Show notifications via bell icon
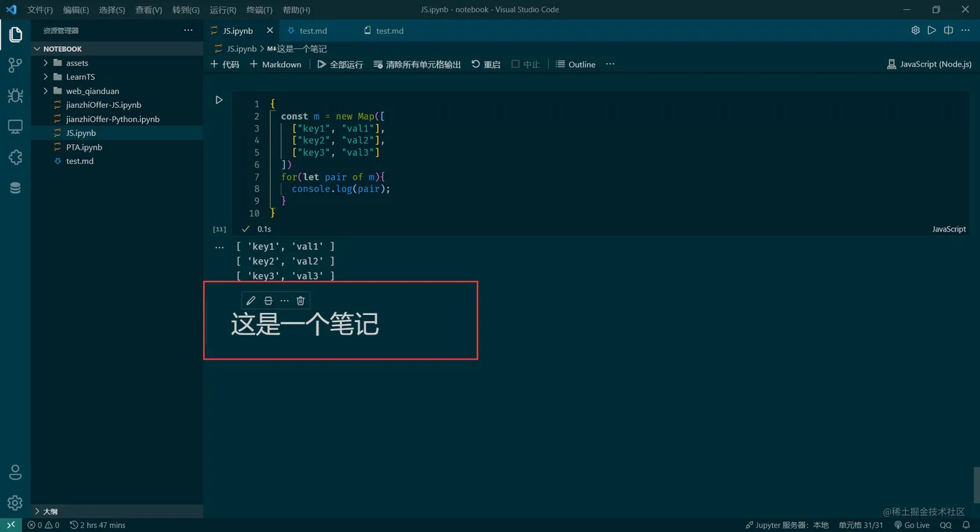 pyautogui.click(x=966, y=525)
